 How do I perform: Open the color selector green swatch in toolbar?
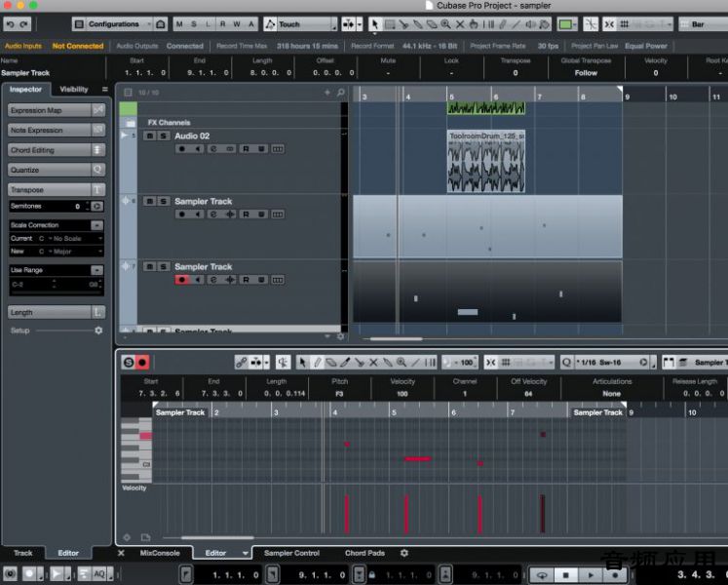pyautogui.click(x=567, y=24)
